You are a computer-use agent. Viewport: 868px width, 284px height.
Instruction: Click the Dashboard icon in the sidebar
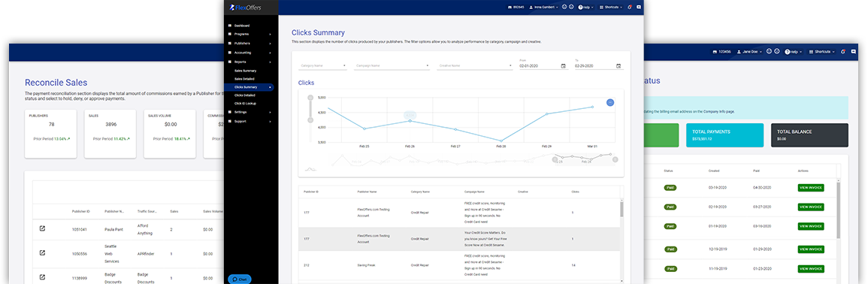pos(230,26)
